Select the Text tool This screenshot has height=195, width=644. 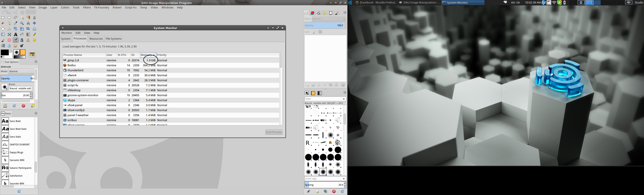tap(15, 34)
